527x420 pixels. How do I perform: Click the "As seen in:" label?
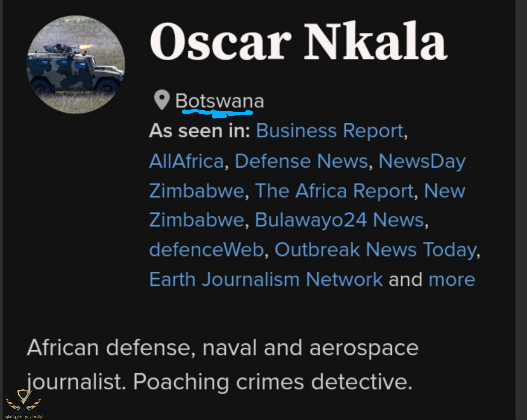(200, 131)
